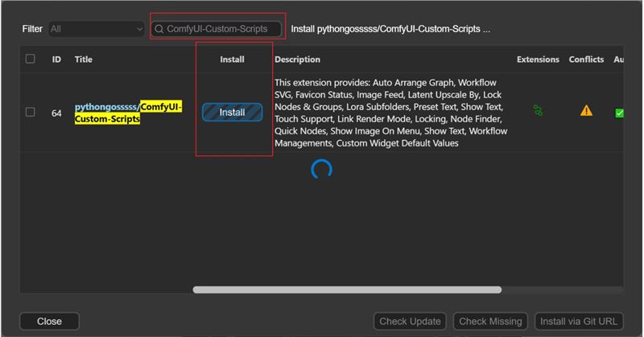Click the Install button for ComfyUI-Custom-Scripts
This screenshot has width=644, height=337.
pyautogui.click(x=232, y=113)
